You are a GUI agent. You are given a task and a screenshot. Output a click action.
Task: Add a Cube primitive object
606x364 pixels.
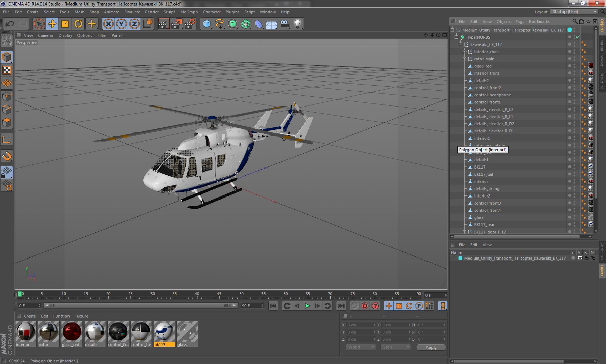point(206,24)
